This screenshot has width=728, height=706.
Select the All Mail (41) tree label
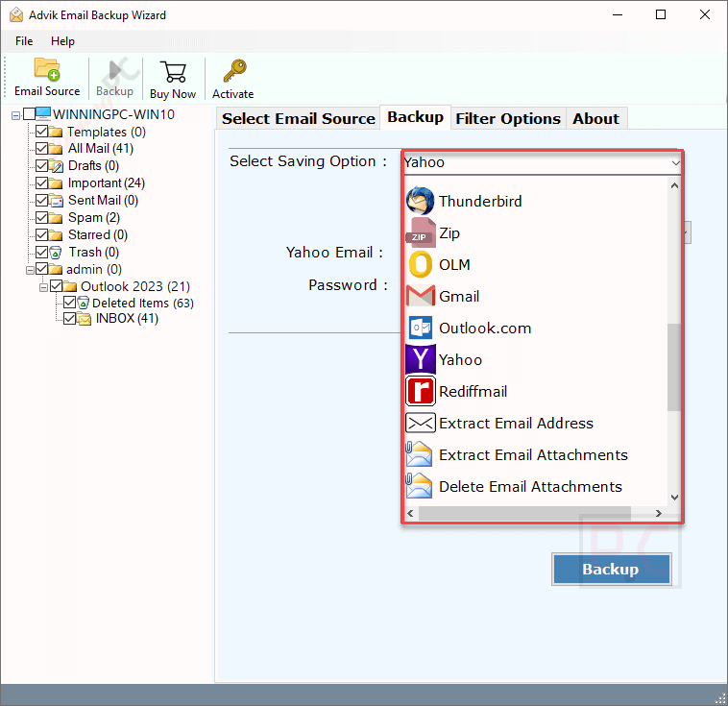(101, 149)
